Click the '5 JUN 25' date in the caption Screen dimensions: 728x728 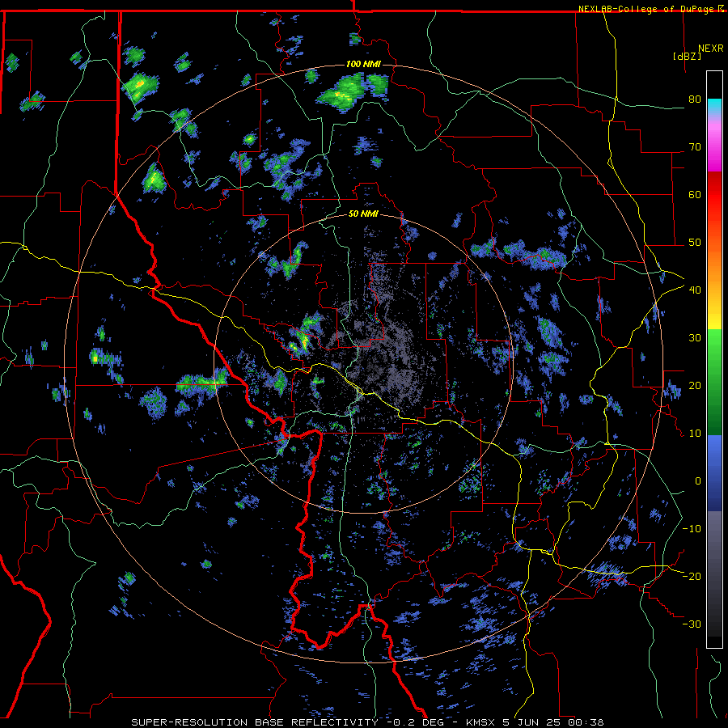click(532, 722)
